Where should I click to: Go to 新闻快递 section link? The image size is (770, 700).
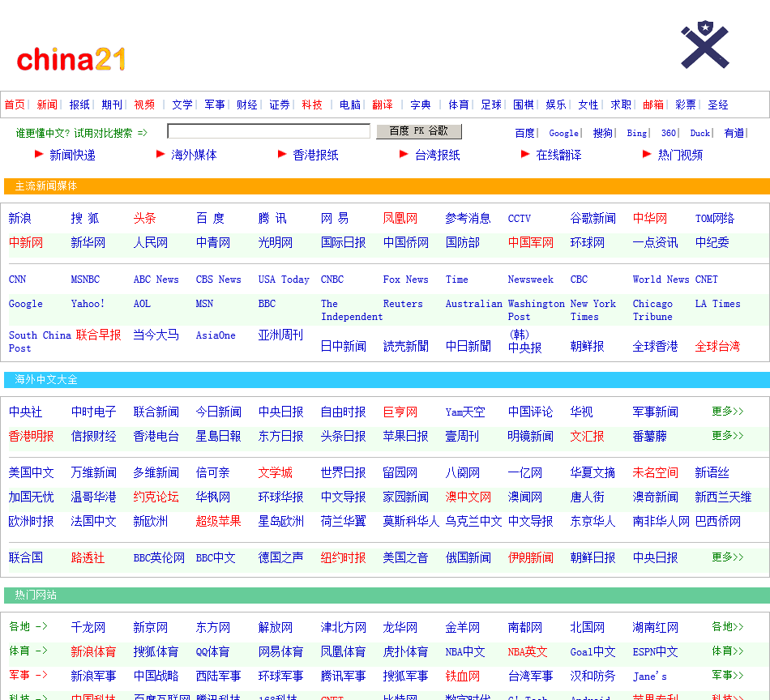(x=73, y=155)
